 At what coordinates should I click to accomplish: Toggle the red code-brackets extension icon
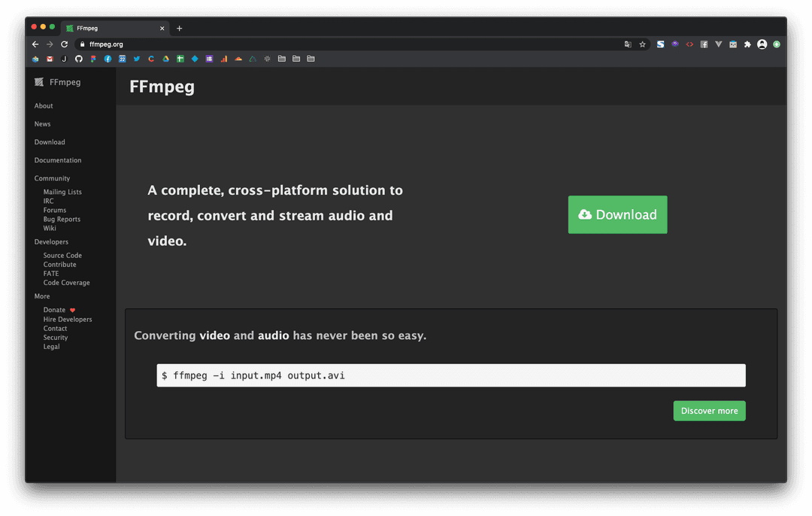pos(689,44)
